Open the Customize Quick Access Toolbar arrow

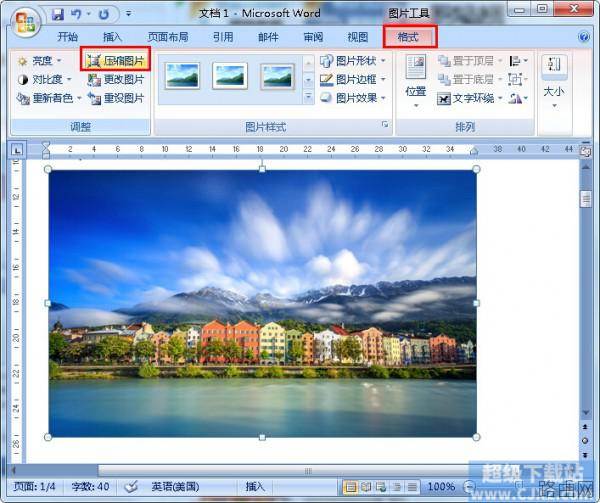tap(129, 14)
